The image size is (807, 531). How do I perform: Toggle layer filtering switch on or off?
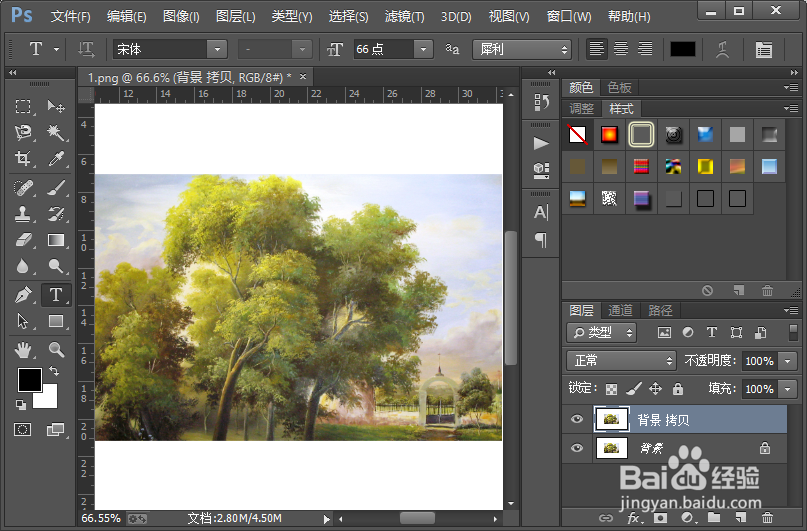click(793, 332)
